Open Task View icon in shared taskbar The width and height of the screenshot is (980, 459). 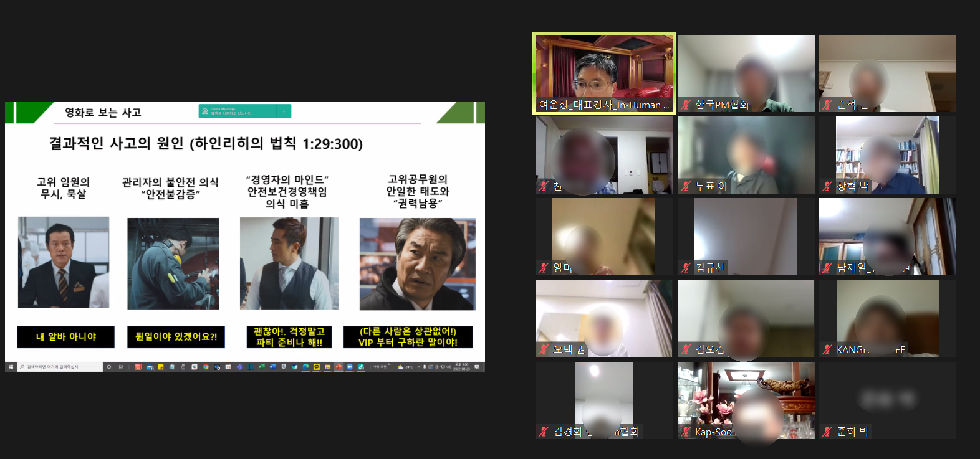click(x=121, y=367)
